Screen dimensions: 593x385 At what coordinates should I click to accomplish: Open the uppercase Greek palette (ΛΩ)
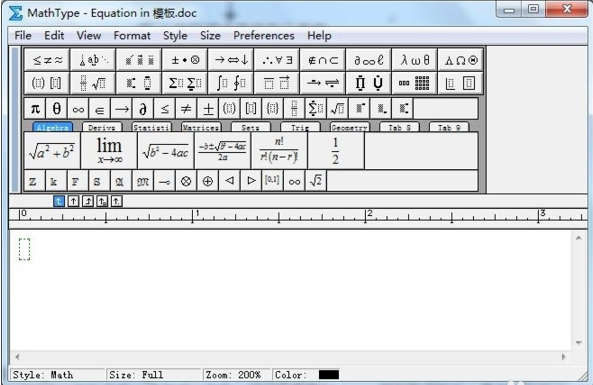tap(460, 60)
